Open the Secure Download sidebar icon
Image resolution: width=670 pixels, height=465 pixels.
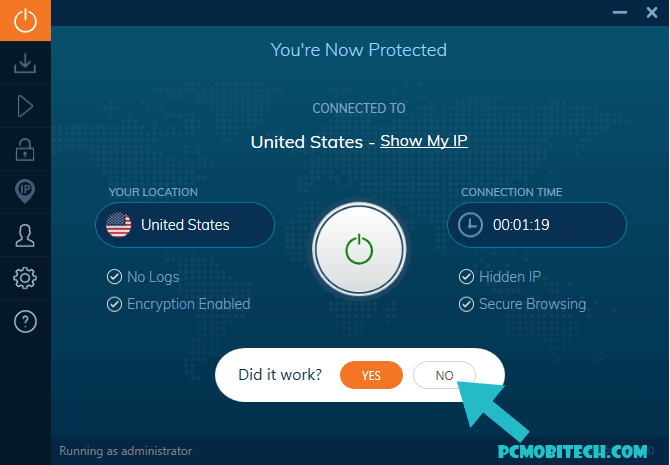(25, 63)
